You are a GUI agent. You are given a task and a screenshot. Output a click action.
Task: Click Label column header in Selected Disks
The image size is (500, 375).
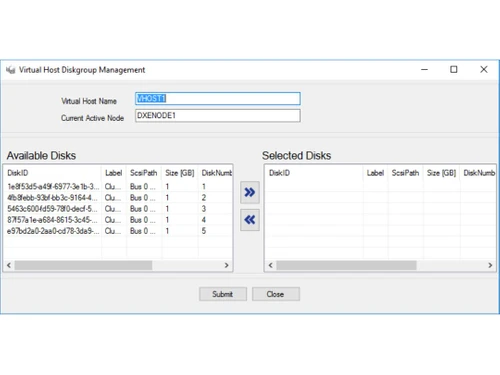point(375,173)
